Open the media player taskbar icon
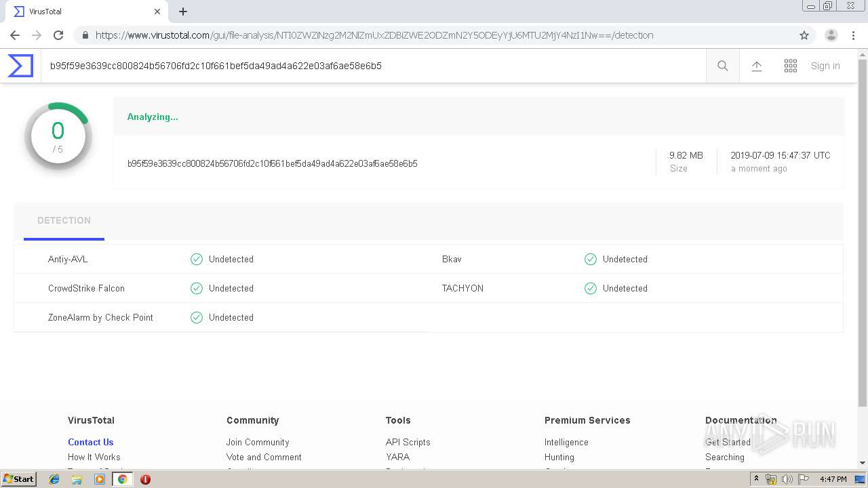Viewport: 868px width, 488px height. point(100,479)
